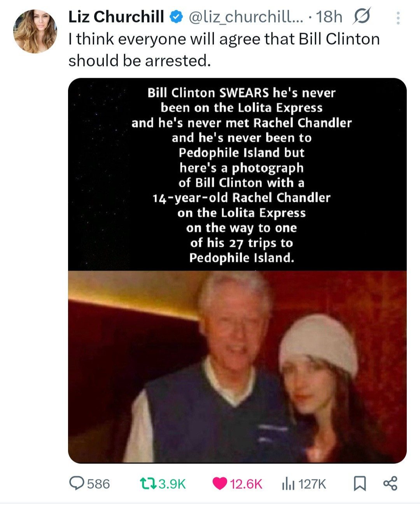Click the blue verified badge
The height and width of the screenshot is (505, 420).
pos(177,17)
